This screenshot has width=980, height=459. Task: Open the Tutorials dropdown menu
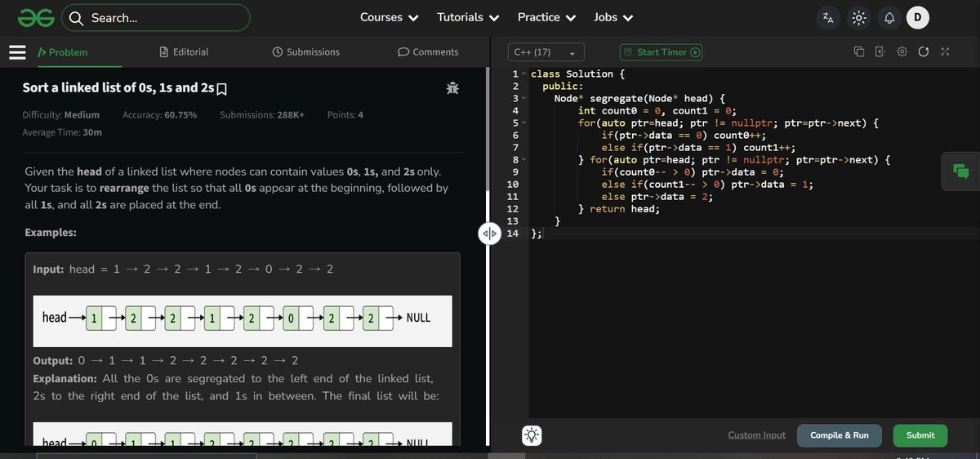pyautogui.click(x=469, y=17)
